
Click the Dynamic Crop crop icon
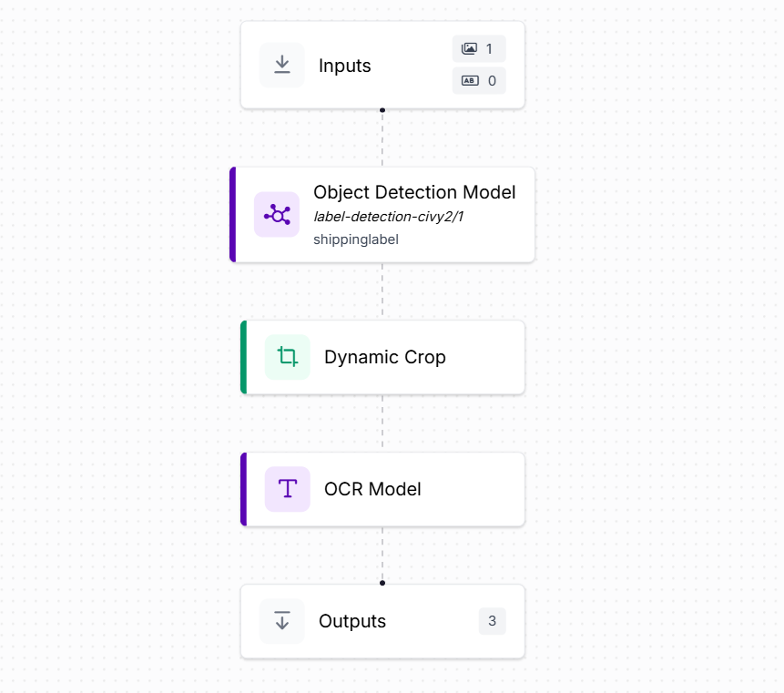[x=288, y=357]
